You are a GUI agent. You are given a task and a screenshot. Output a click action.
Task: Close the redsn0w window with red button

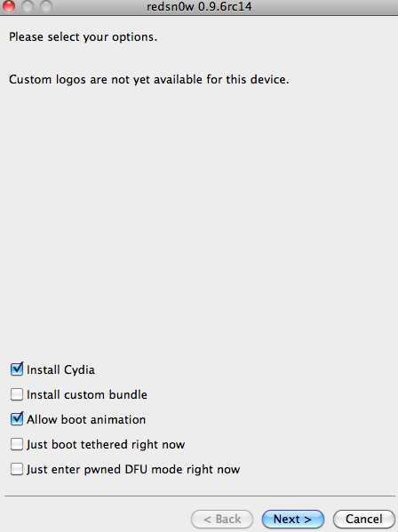coord(9,6)
